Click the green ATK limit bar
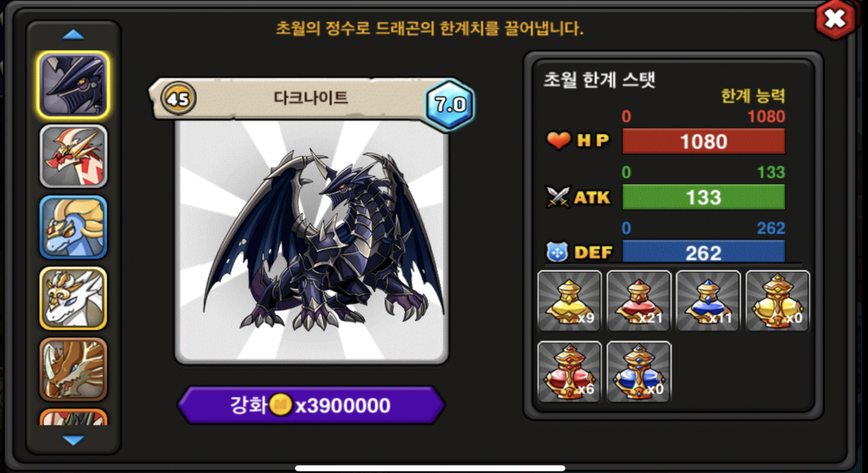Image resolution: width=868 pixels, height=473 pixels. click(703, 197)
